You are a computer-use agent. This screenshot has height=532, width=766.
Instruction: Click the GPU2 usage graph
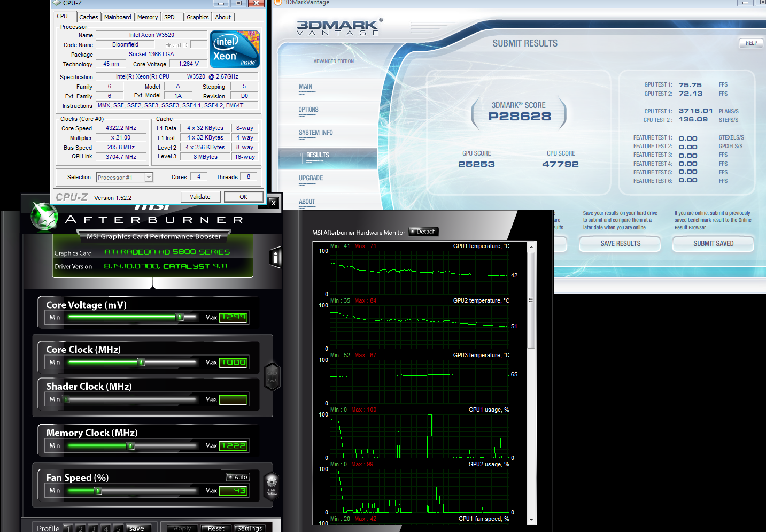420,490
